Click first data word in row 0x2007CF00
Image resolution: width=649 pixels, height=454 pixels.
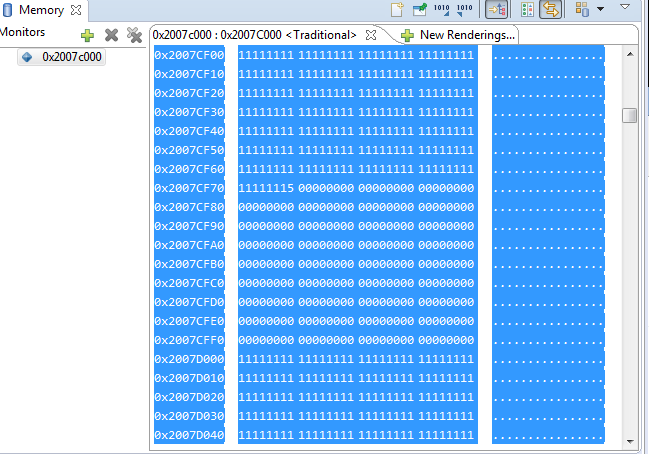(x=266, y=55)
